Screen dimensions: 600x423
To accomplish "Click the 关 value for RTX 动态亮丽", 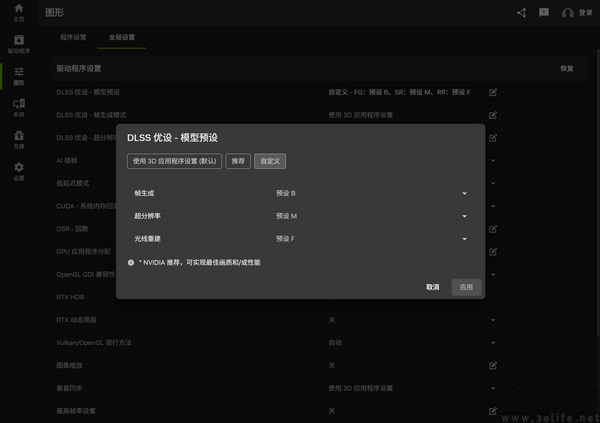I will tap(332, 320).
